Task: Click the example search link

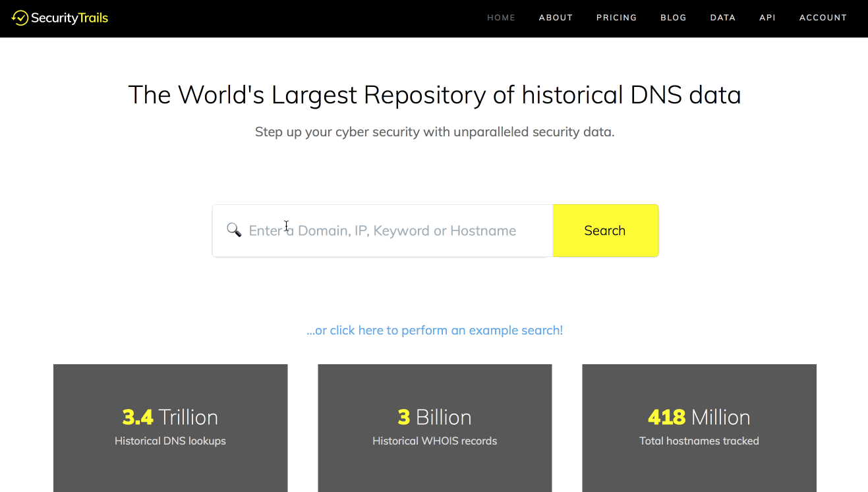Action: 434,330
